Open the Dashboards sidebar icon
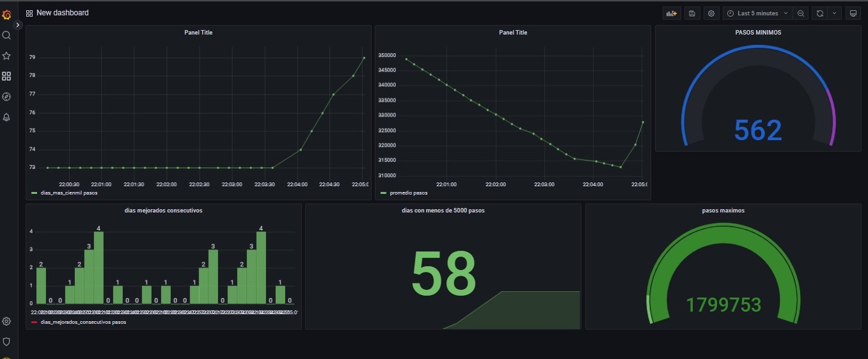Viewport: 868px width, 359px height. [x=6, y=76]
